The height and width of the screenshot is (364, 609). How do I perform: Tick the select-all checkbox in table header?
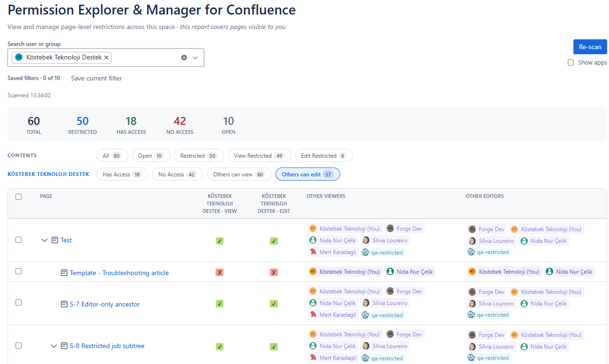(18, 197)
